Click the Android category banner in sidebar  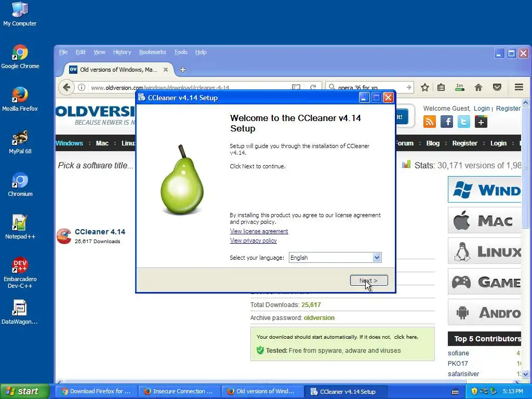(485, 312)
